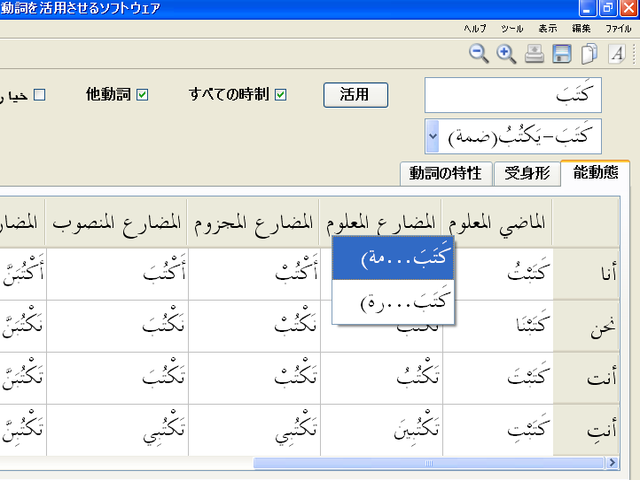Click the أنا row header
Image resolution: width=640 pixels, height=480 pixels.
[587, 274]
